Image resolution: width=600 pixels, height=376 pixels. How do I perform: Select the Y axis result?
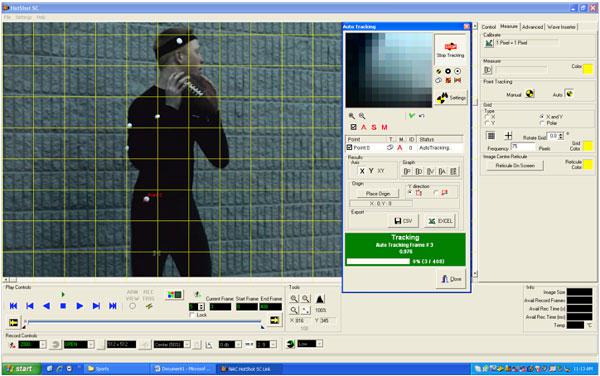pos(371,171)
